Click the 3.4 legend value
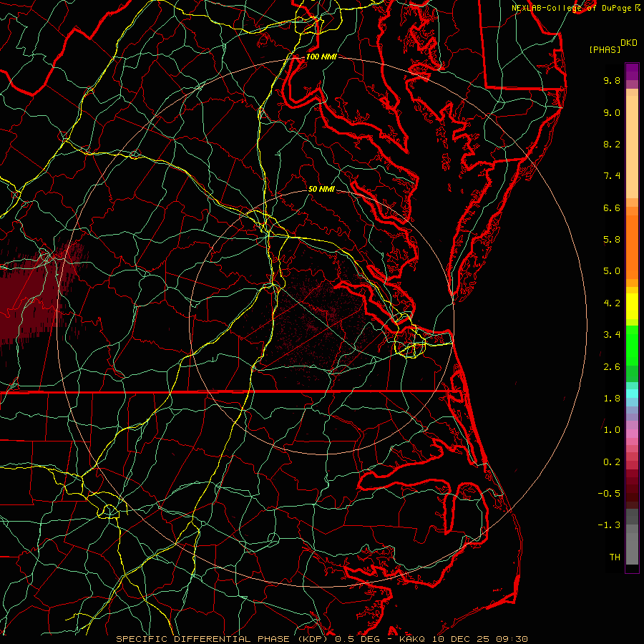 coord(612,335)
